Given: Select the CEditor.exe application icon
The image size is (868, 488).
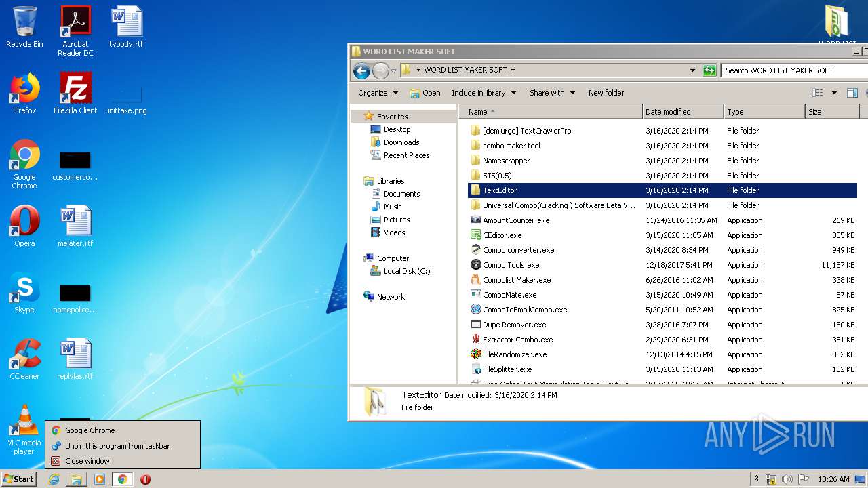Looking at the screenshot, I should 476,235.
